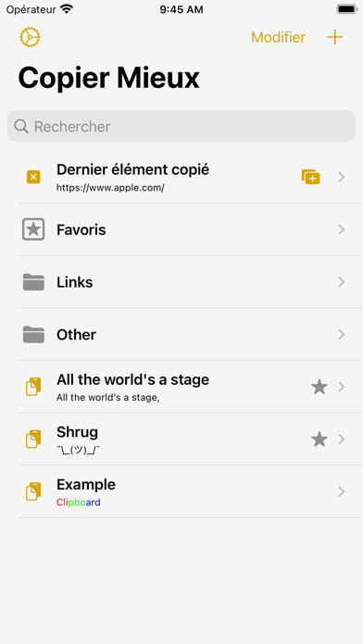Click the Other folder icon
The width and height of the screenshot is (363, 644).
pyautogui.click(x=33, y=334)
